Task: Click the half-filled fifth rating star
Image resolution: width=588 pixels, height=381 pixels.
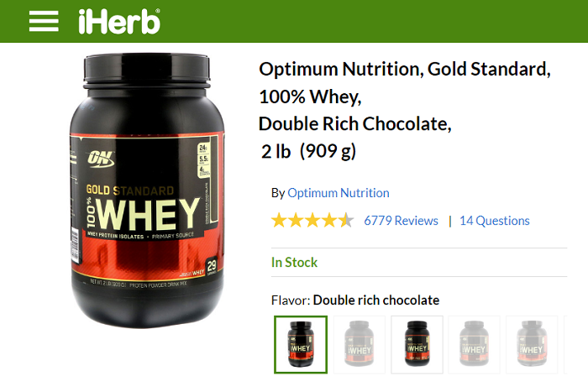Action: tap(346, 220)
